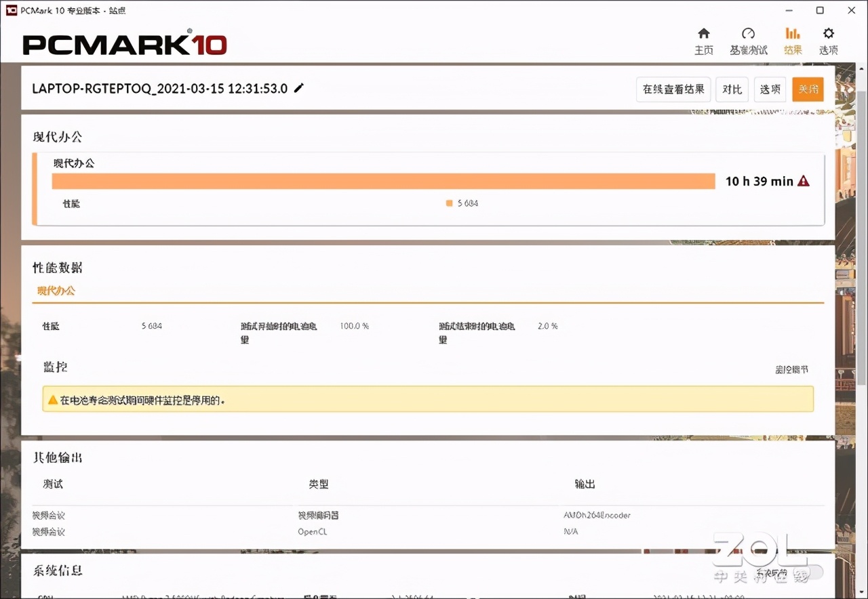Click the vertical scrollbar thumb
Viewport: 868px width, 599px height.
[x=862, y=237]
